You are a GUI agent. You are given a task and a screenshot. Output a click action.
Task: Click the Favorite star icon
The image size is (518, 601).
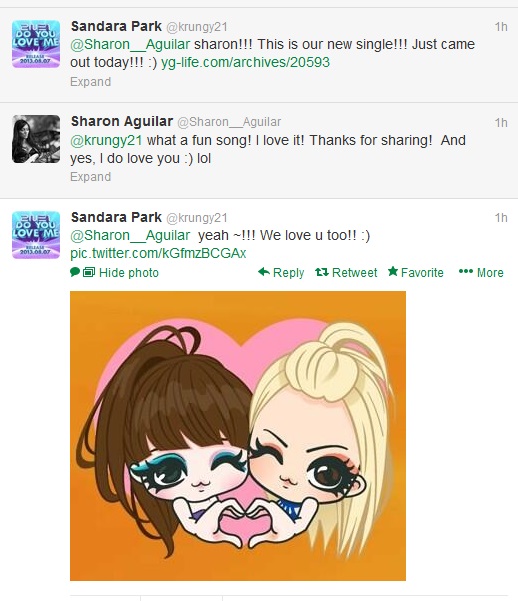393,272
